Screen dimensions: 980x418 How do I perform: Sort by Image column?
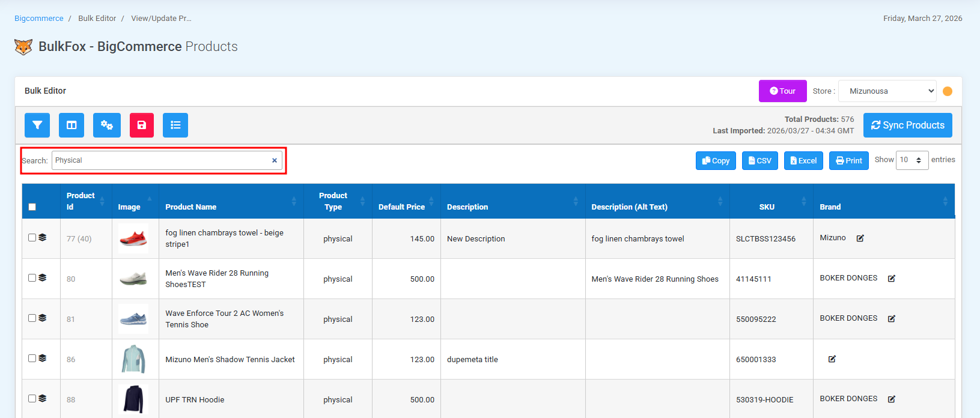[x=135, y=201]
